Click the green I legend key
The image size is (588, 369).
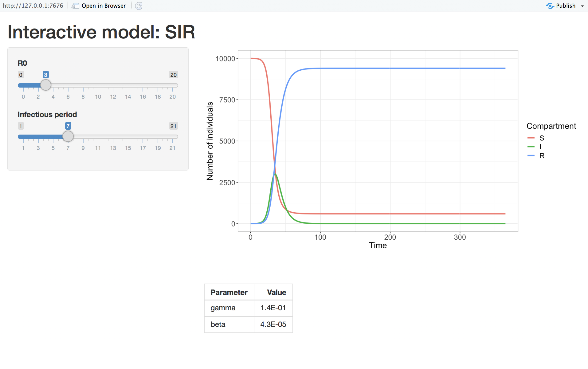click(x=531, y=147)
